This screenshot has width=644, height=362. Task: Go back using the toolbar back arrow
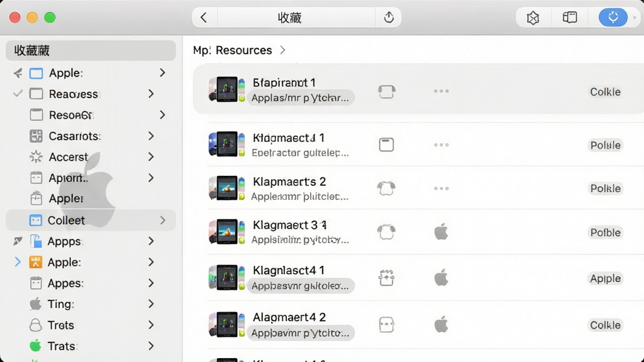coord(204,18)
